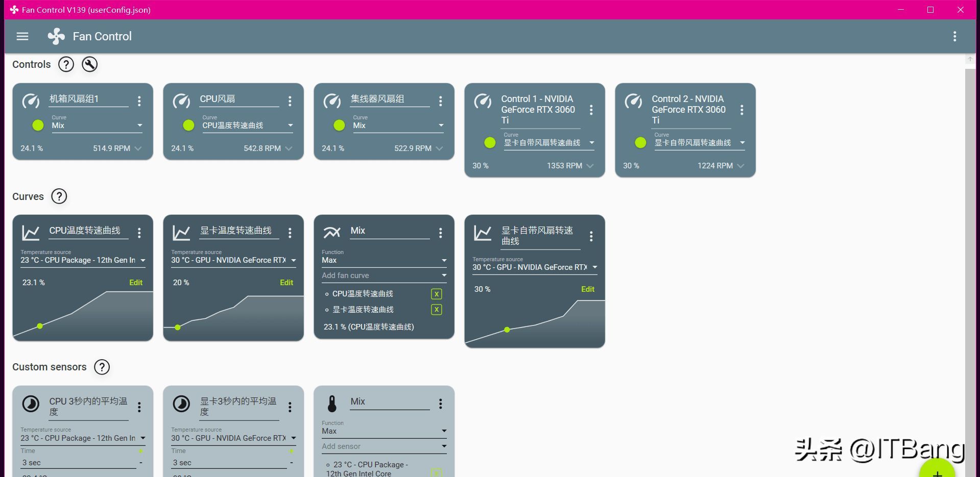Edit the CPU温度转速曲线 curve
980x477 pixels.
[x=136, y=283]
